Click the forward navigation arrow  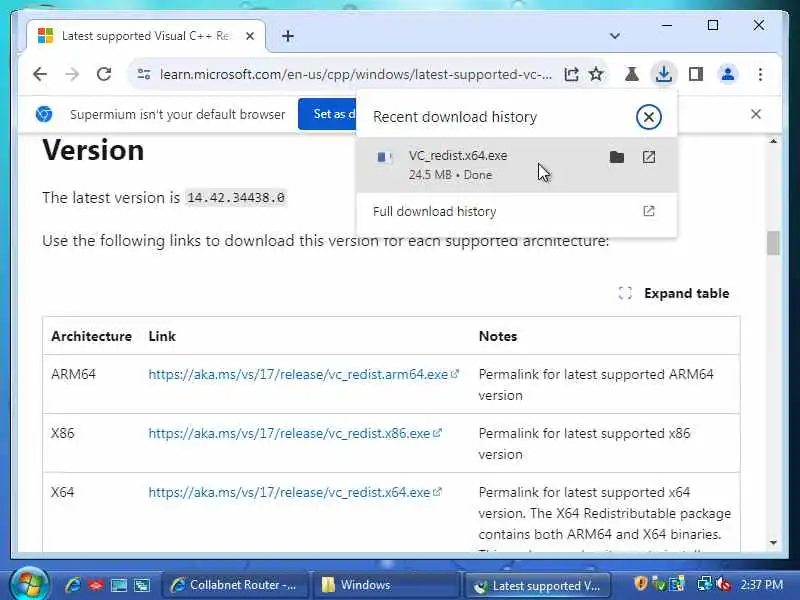click(72, 74)
